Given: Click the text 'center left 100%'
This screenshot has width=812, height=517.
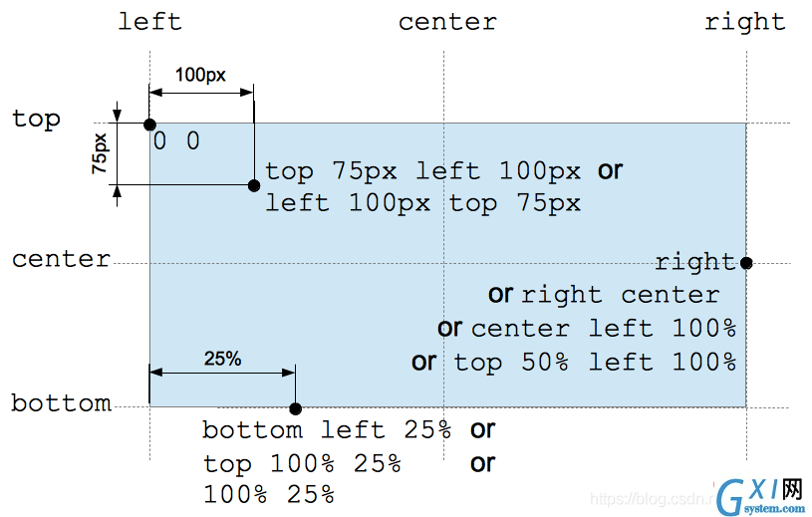Looking at the screenshot, I should point(604,328).
